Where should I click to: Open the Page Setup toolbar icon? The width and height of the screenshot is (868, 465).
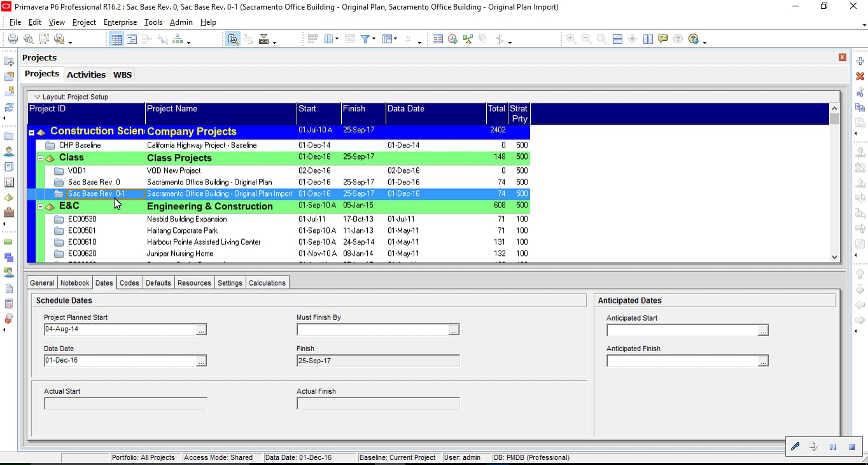tap(43, 39)
